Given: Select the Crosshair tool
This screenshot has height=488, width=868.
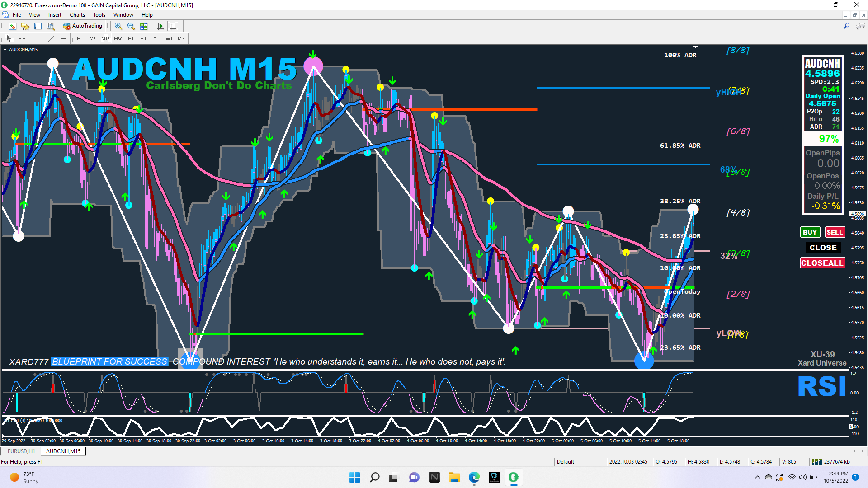Looking at the screenshot, I should [22, 38].
